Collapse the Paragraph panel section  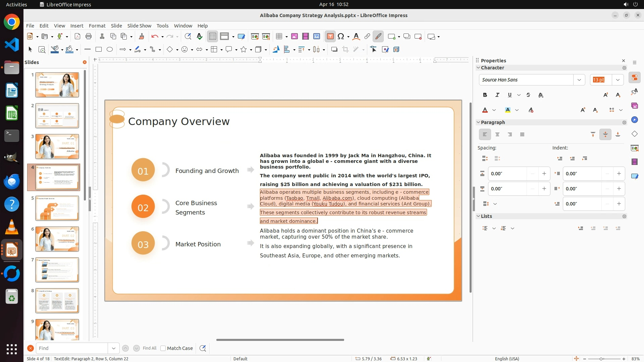[x=479, y=122]
